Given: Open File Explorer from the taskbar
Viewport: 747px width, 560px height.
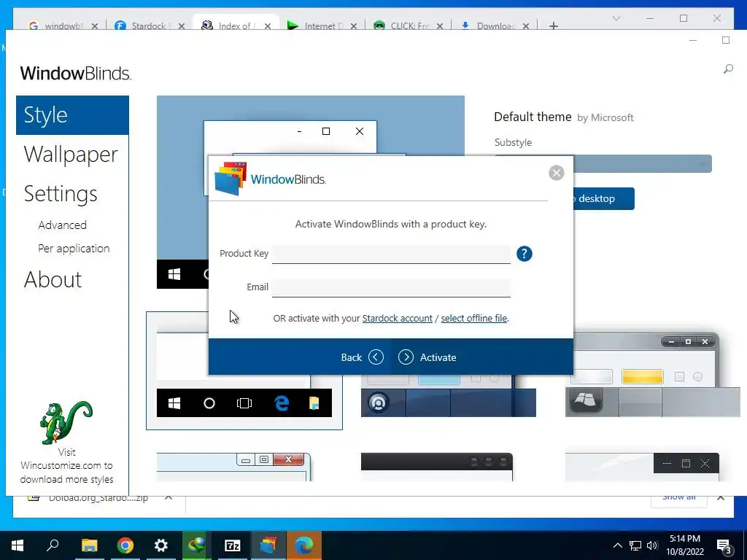Looking at the screenshot, I should [x=89, y=545].
